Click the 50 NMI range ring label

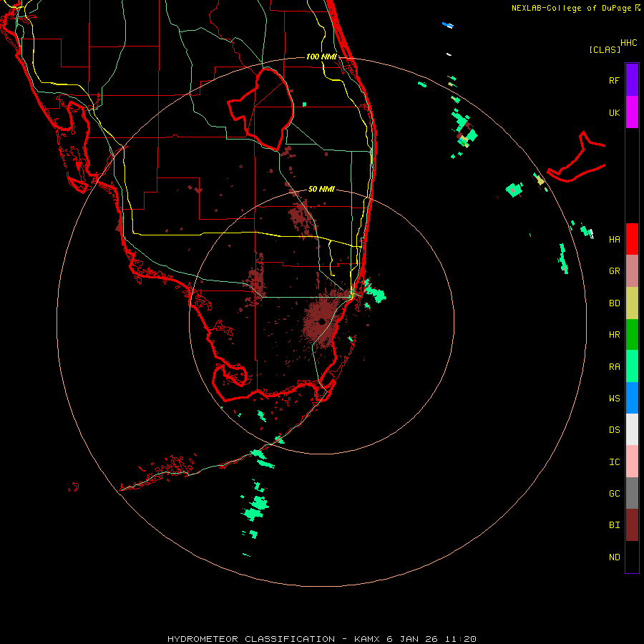click(x=321, y=189)
